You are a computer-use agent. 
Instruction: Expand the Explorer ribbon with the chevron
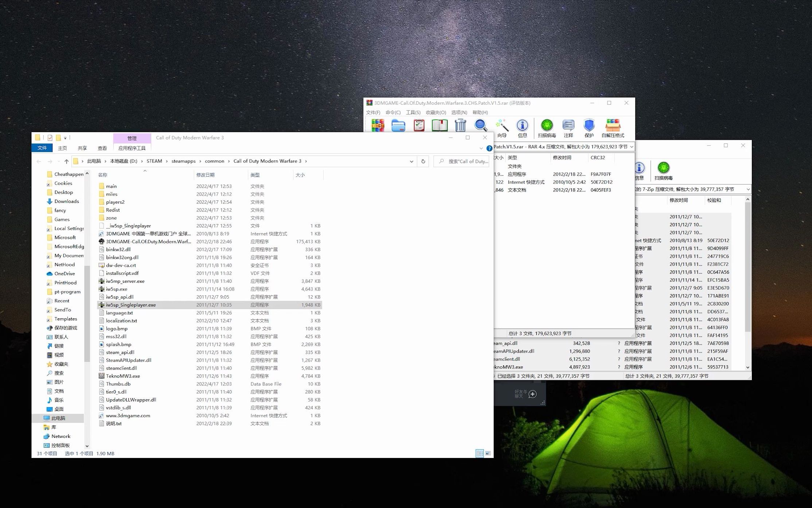pyautogui.click(x=481, y=148)
